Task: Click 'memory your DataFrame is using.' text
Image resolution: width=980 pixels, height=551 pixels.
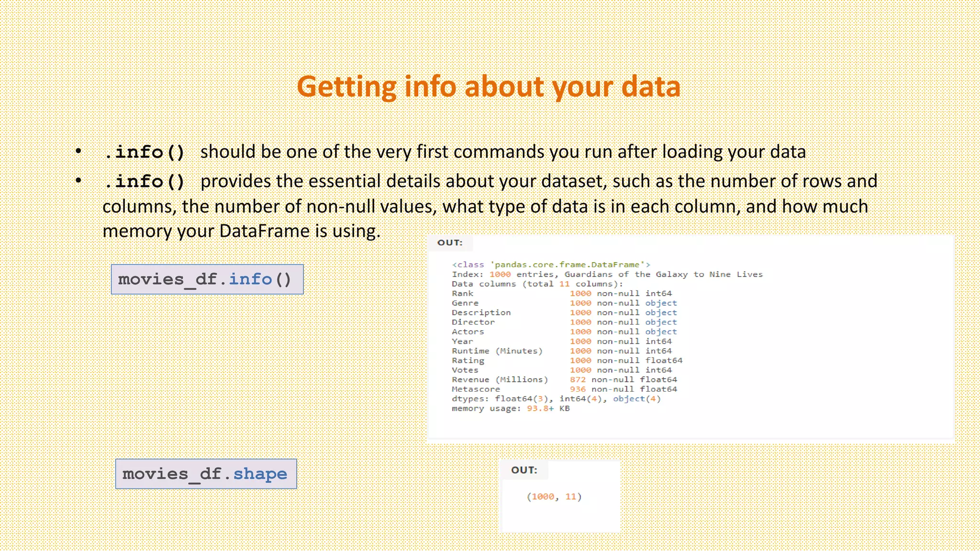Action: pos(242,231)
